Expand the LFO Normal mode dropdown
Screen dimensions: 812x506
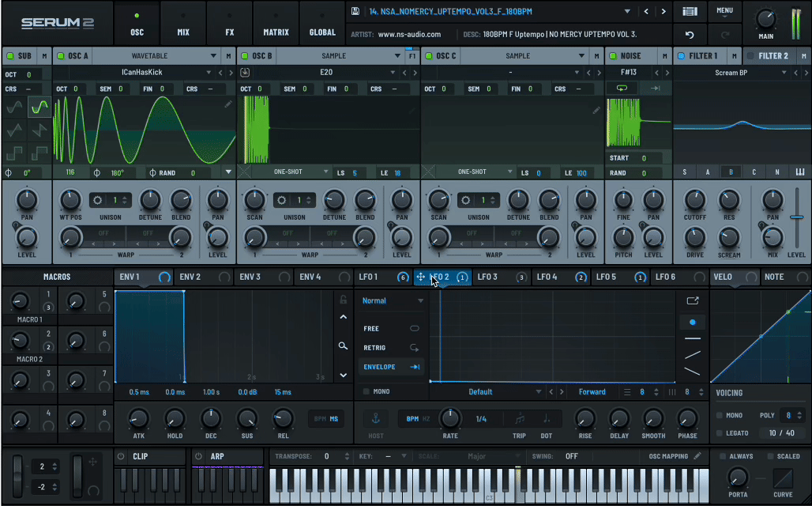(392, 300)
